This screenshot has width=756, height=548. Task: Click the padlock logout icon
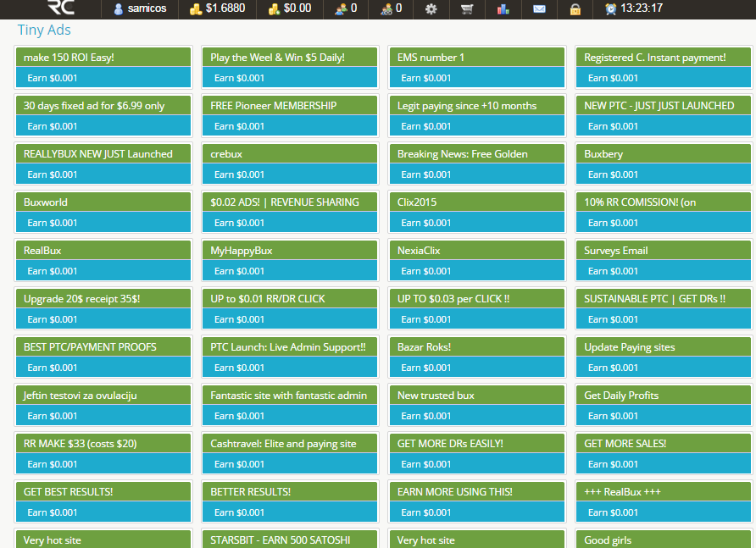(575, 9)
